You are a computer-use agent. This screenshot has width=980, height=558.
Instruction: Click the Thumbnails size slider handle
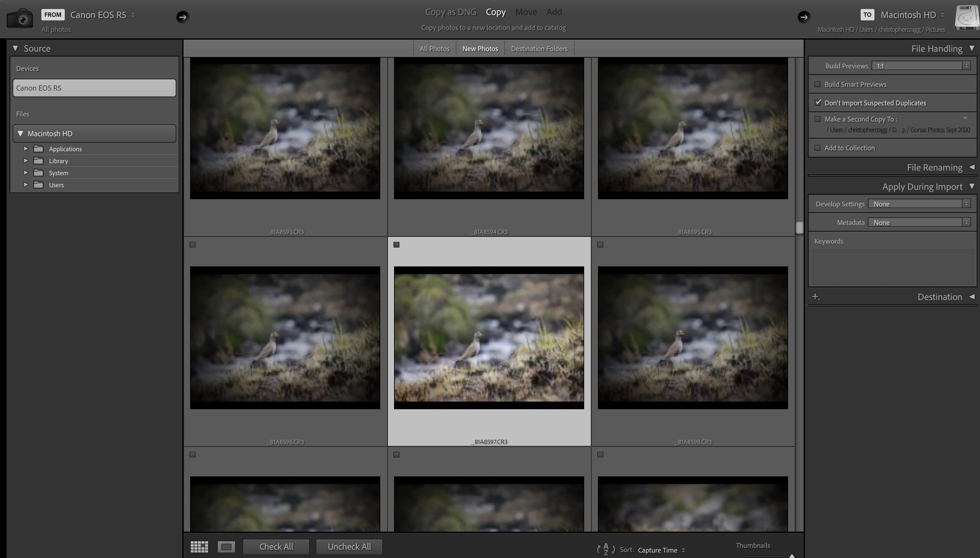pos(792,556)
